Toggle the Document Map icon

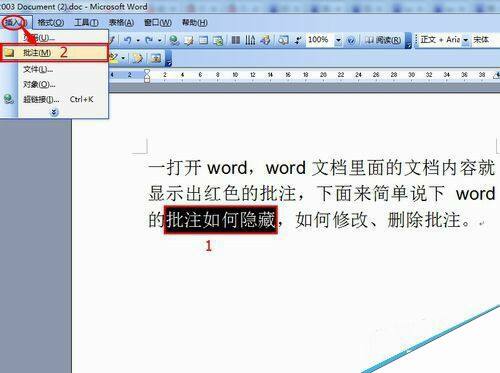click(283, 40)
